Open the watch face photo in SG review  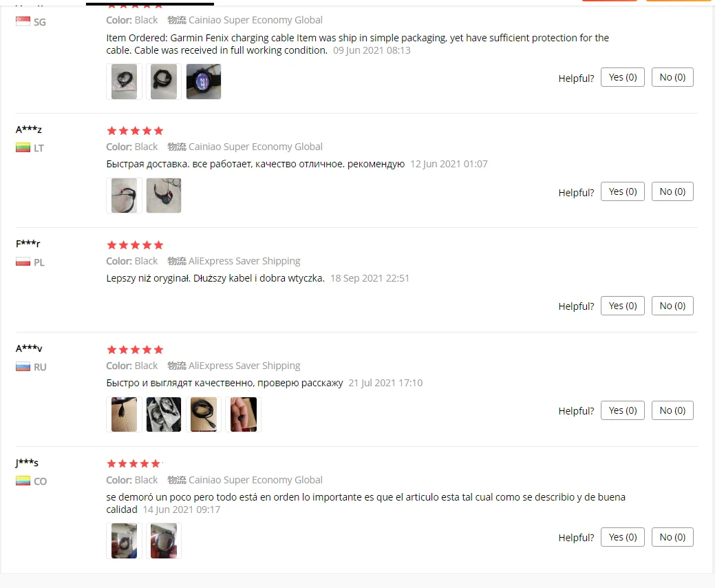(x=204, y=82)
